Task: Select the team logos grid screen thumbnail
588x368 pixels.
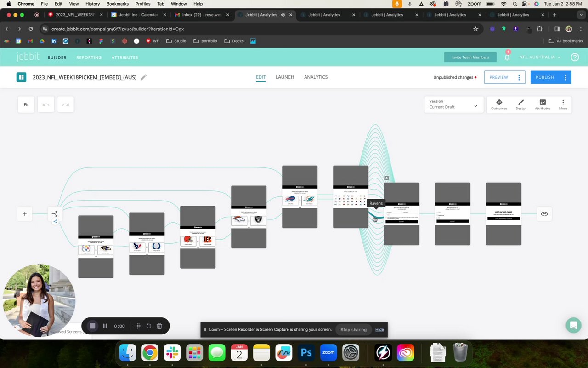Action: (351, 197)
